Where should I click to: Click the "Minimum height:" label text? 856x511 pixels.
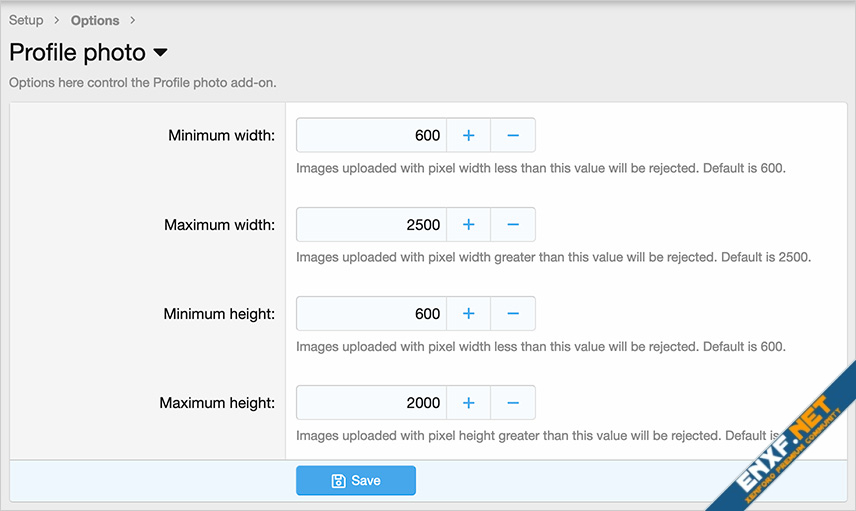click(x=219, y=314)
